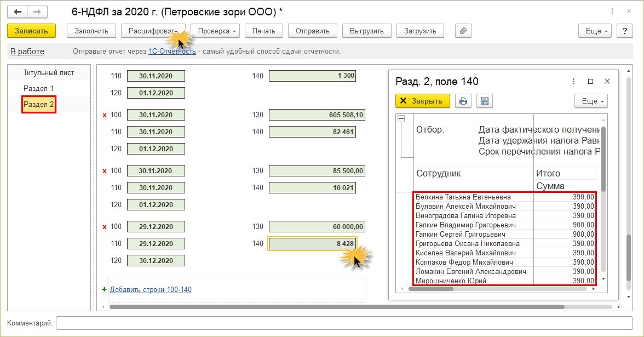This screenshot has width=644, height=337.
Task: Click the Печать button
Action: pyautogui.click(x=264, y=31)
